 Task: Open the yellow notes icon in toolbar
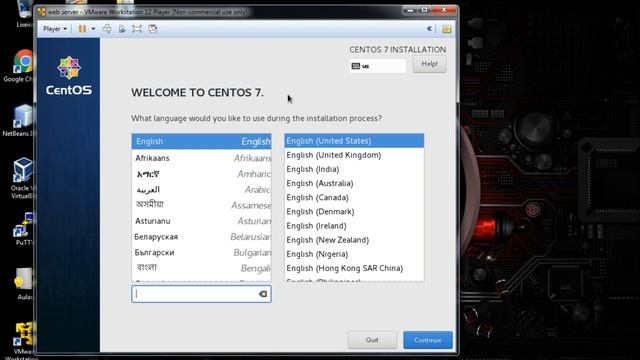click(x=447, y=29)
